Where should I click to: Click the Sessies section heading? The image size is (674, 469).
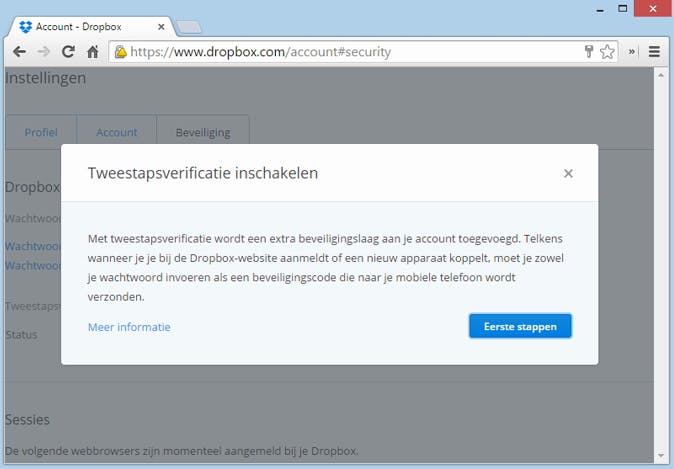pyautogui.click(x=28, y=420)
